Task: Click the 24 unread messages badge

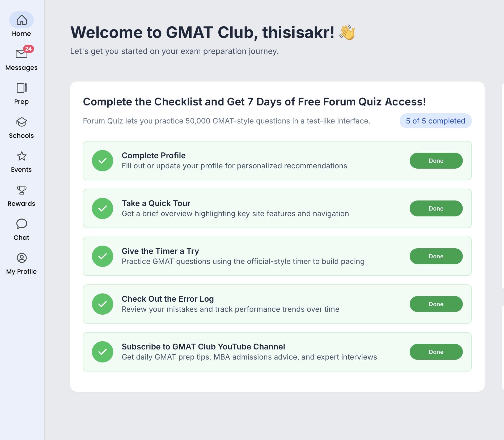Action: pos(28,49)
